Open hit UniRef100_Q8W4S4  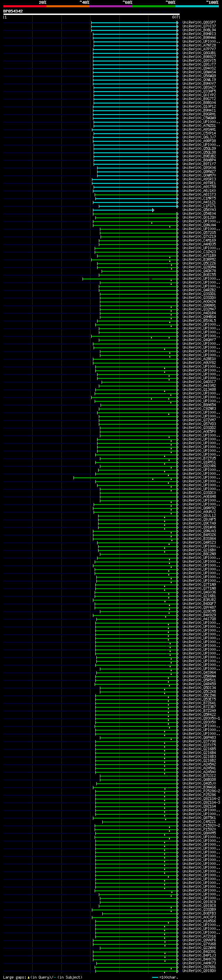pos(199,72)
